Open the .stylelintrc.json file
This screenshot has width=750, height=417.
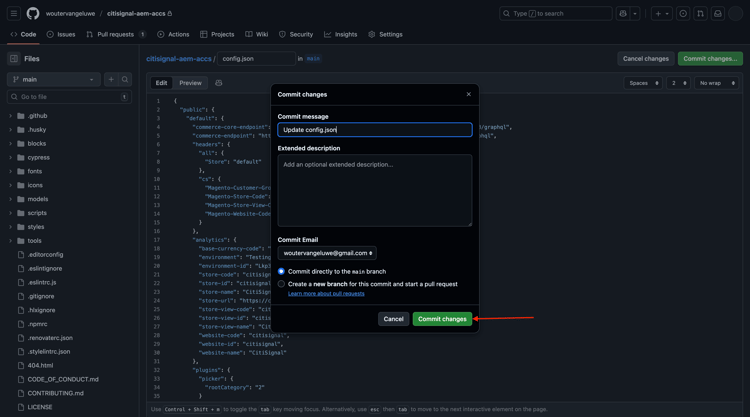tap(49, 351)
